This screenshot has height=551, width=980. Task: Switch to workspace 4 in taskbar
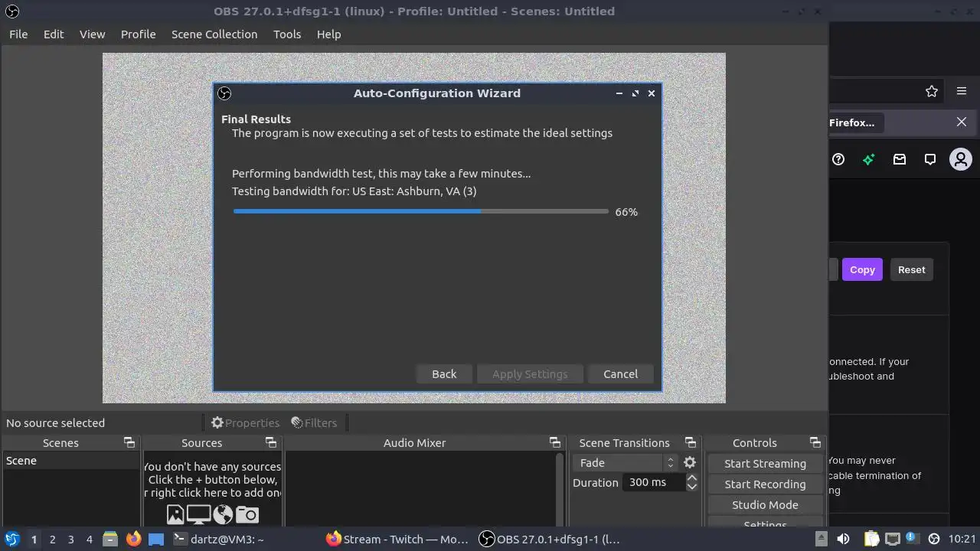89,539
